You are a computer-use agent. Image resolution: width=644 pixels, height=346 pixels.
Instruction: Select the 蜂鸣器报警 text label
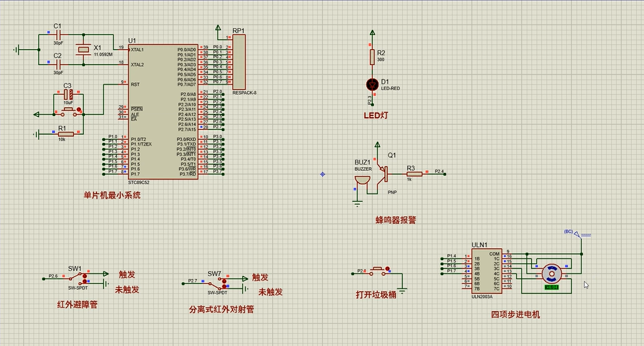tap(396, 220)
